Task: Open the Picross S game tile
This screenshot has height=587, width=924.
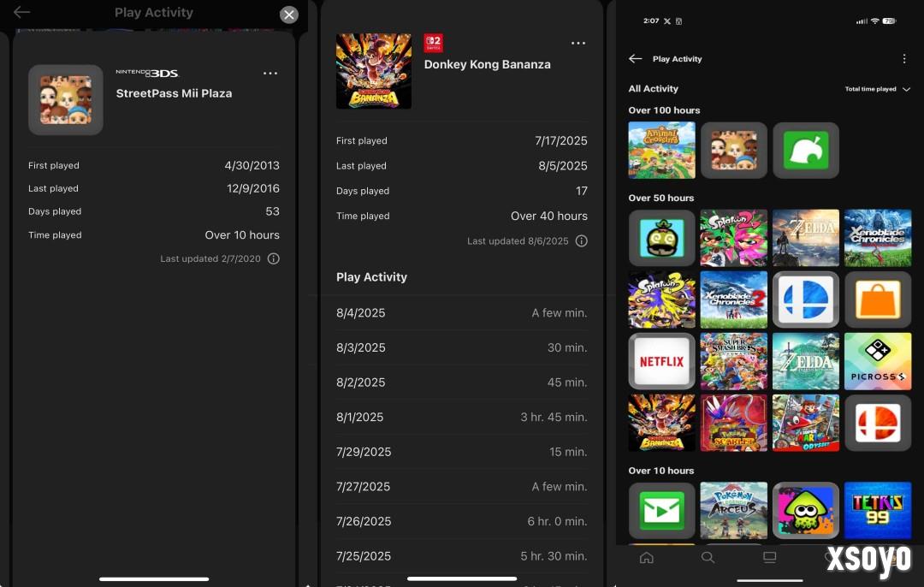Action: click(x=878, y=361)
